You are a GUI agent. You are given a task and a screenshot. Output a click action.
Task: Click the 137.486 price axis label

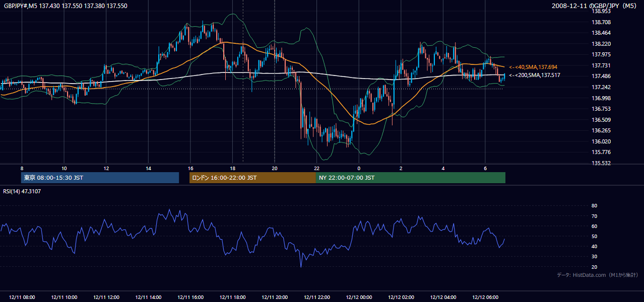pyautogui.click(x=601, y=76)
